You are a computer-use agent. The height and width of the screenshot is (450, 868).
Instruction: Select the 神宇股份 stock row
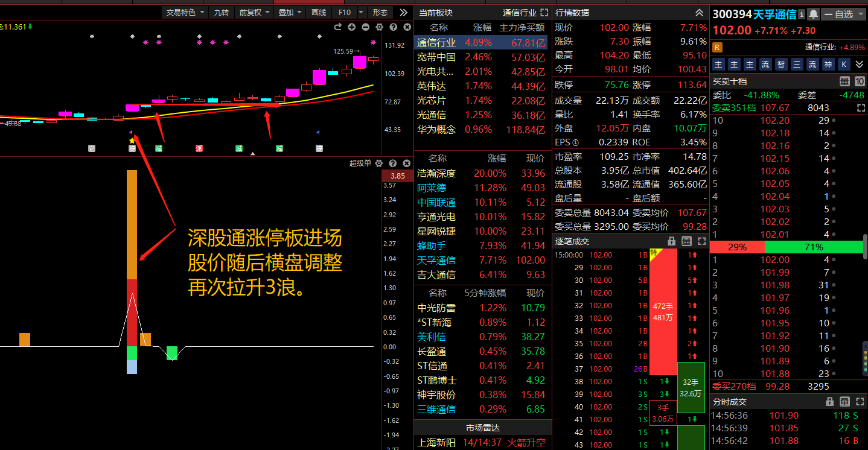482,395
